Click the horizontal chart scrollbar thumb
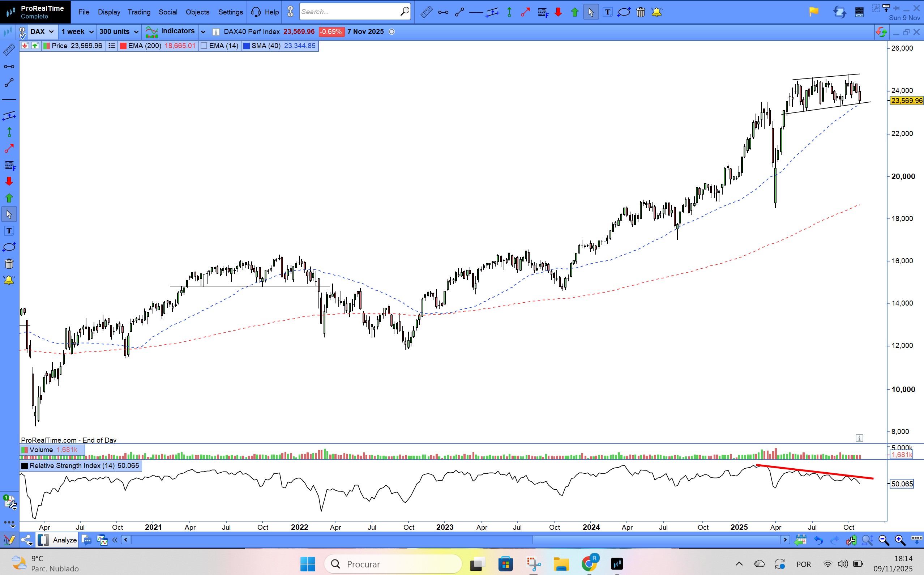 (656, 540)
